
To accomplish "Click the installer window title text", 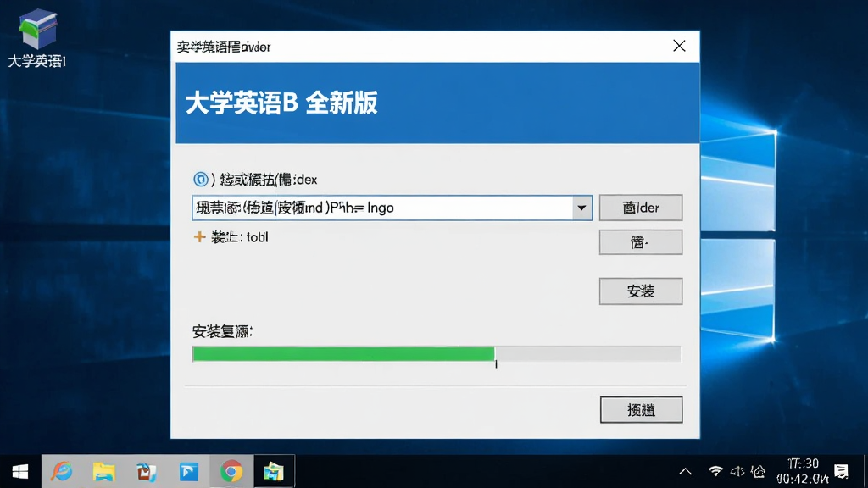I will click(x=224, y=47).
